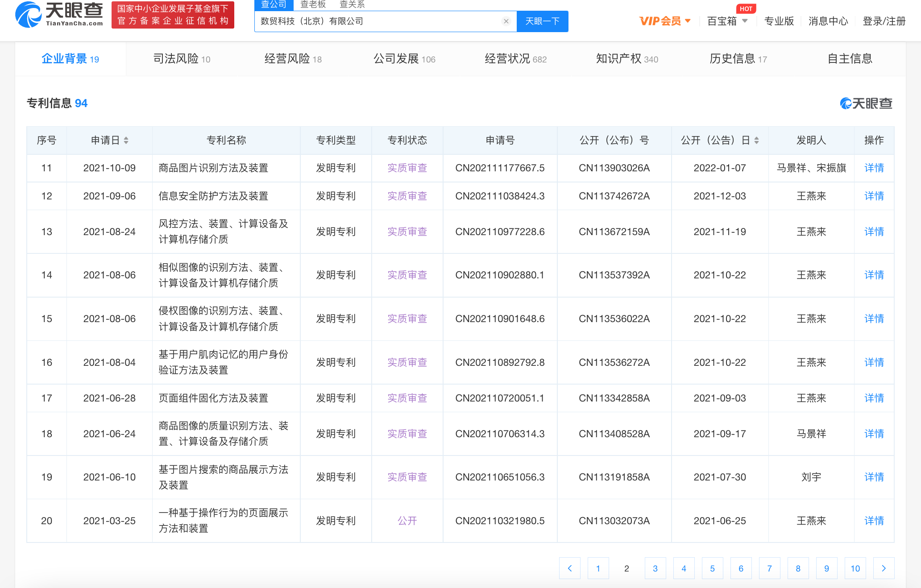Click the TianYanCha watermark logo near patent heading
921x588 pixels.
[866, 104]
